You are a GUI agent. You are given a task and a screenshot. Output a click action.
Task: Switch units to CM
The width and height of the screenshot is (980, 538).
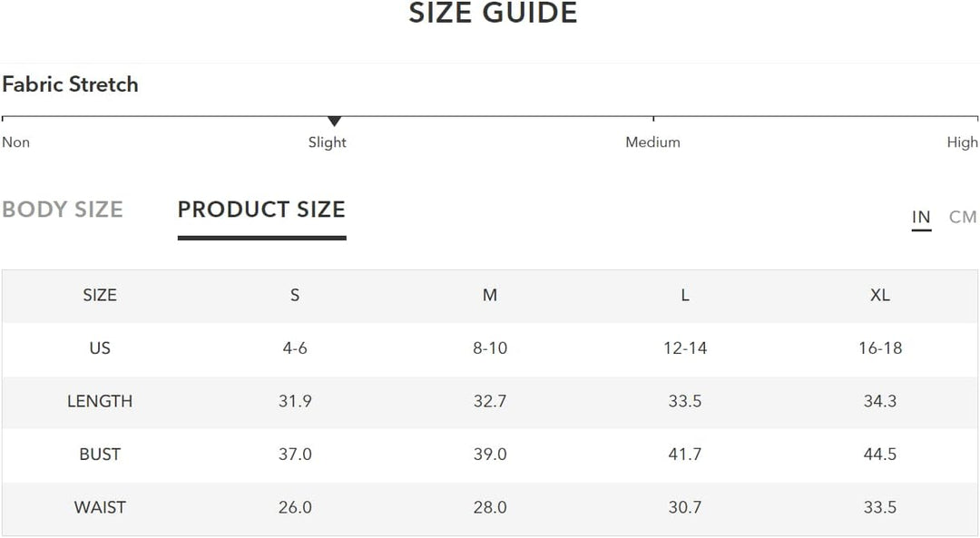pos(963,217)
